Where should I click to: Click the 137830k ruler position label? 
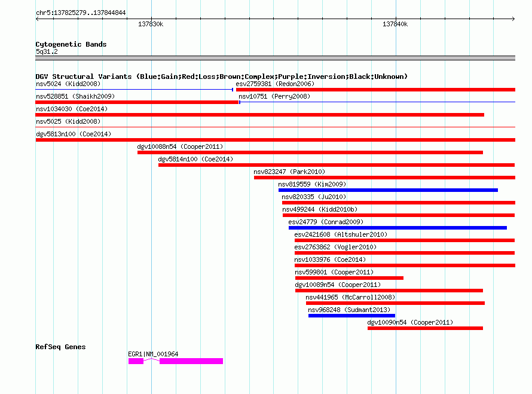click(x=151, y=24)
